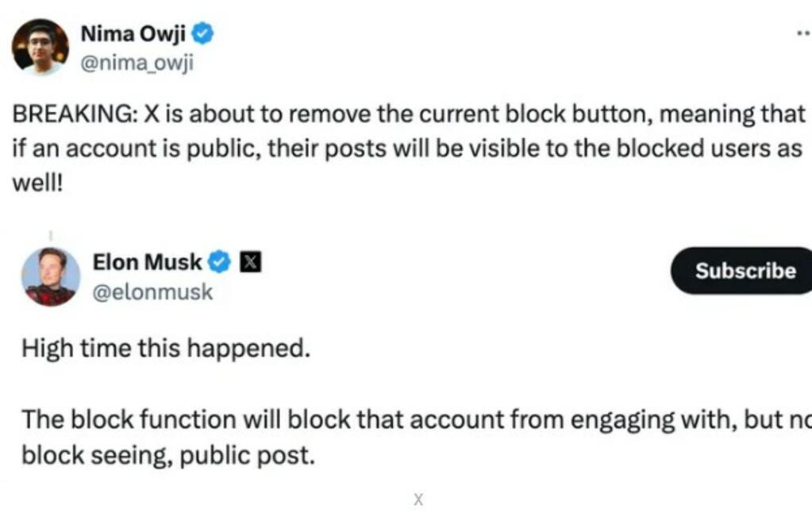Click the 'block seeing, public post.' line
The width and height of the screenshot is (812, 517).
coord(168,456)
